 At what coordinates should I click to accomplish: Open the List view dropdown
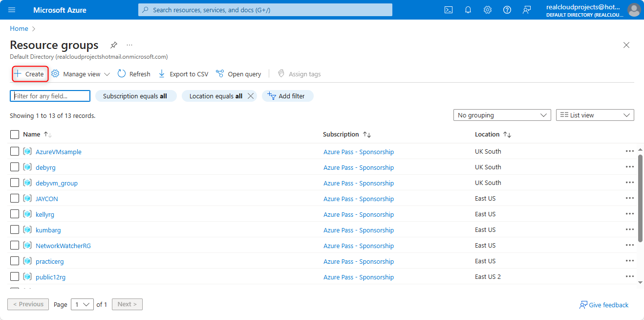(595, 115)
